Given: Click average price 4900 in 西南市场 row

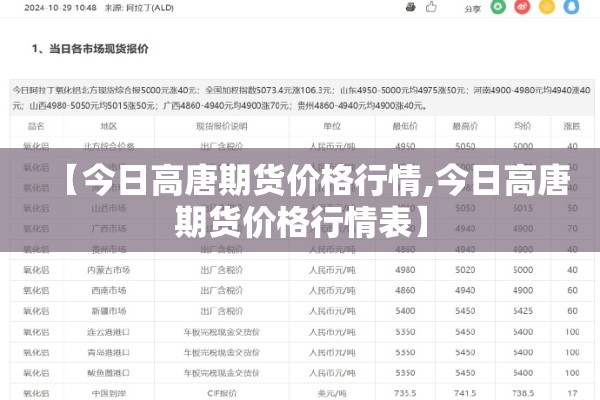Looking at the screenshot, I should (x=523, y=291).
